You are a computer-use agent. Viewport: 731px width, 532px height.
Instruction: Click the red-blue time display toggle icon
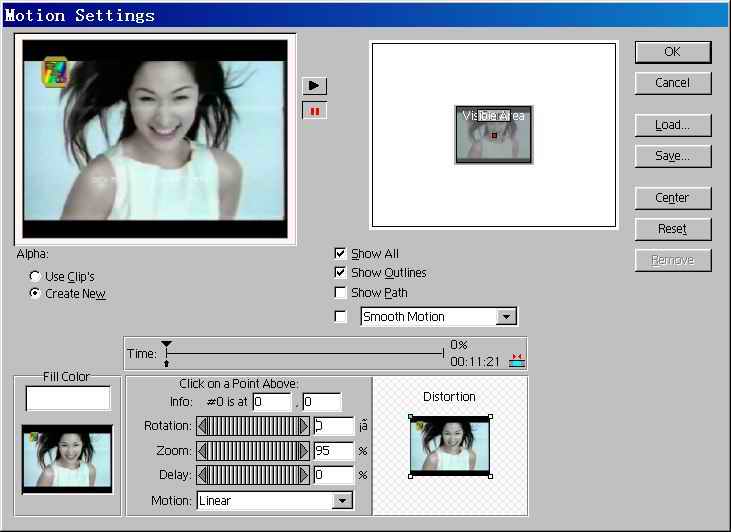pyautogui.click(x=517, y=360)
